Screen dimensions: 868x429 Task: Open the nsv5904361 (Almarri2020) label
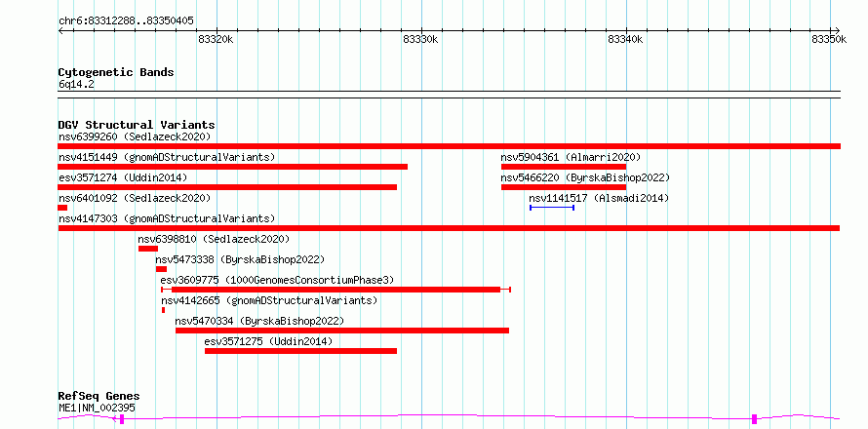pos(571,157)
